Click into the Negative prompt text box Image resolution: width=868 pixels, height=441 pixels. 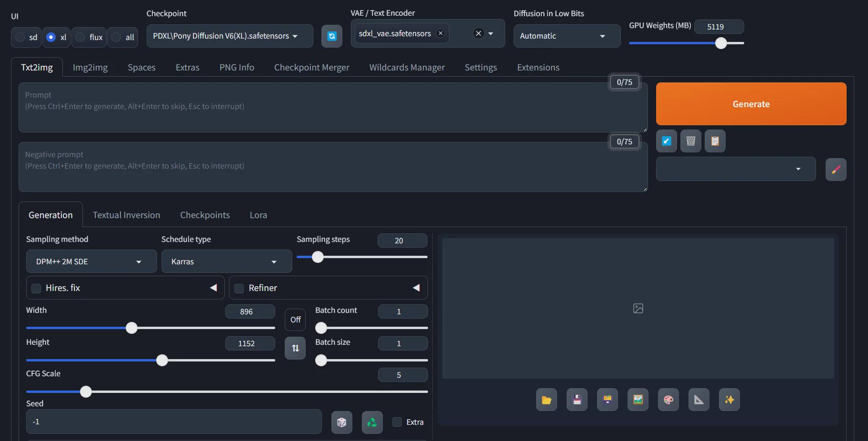click(333, 167)
